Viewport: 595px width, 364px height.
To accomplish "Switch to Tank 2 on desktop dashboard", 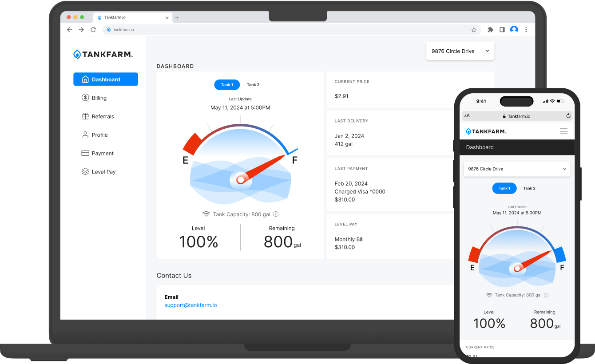I will pyautogui.click(x=253, y=85).
